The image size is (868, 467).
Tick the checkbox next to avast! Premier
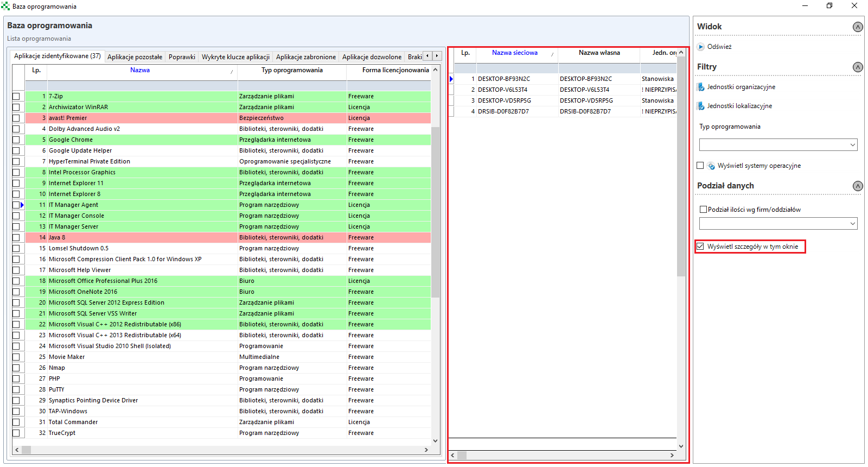pos(16,118)
